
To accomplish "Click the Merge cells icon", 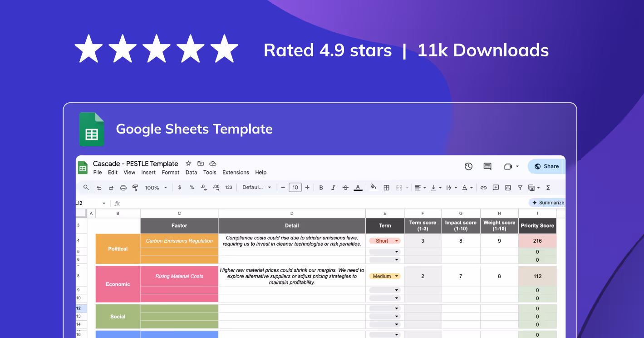I will pyautogui.click(x=400, y=188).
